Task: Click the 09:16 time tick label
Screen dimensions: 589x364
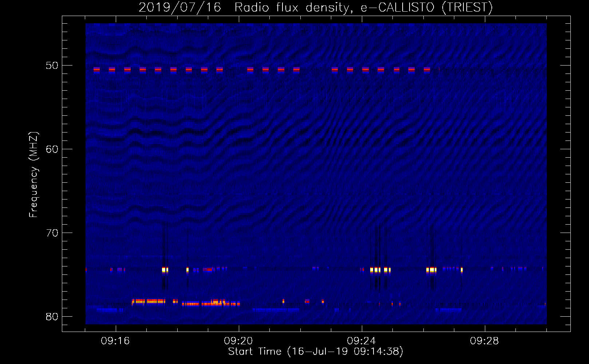Action: tap(115, 341)
